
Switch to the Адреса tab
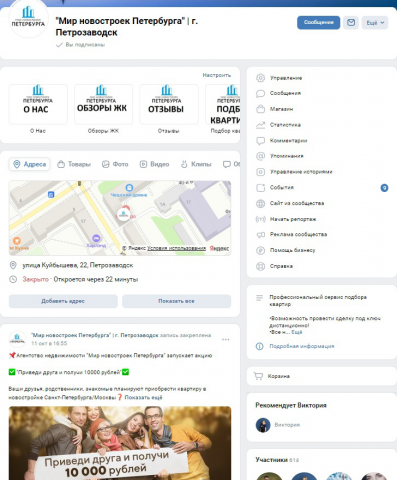(29, 164)
